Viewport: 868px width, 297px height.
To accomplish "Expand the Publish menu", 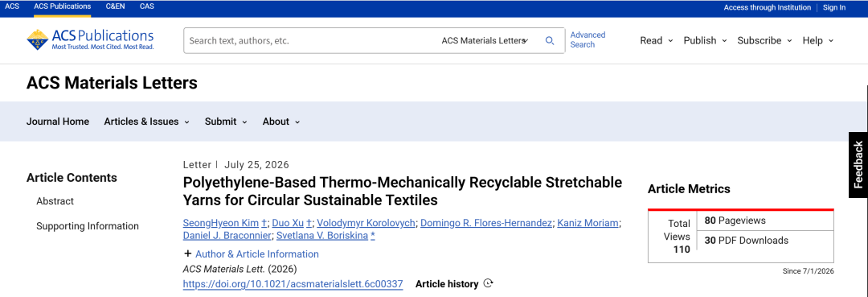I will point(706,40).
